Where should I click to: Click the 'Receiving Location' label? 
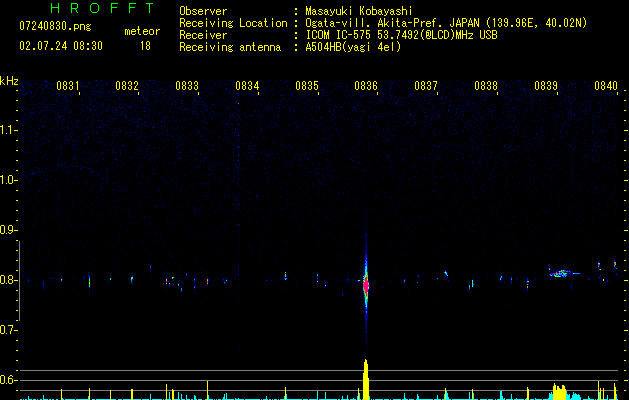(233, 23)
